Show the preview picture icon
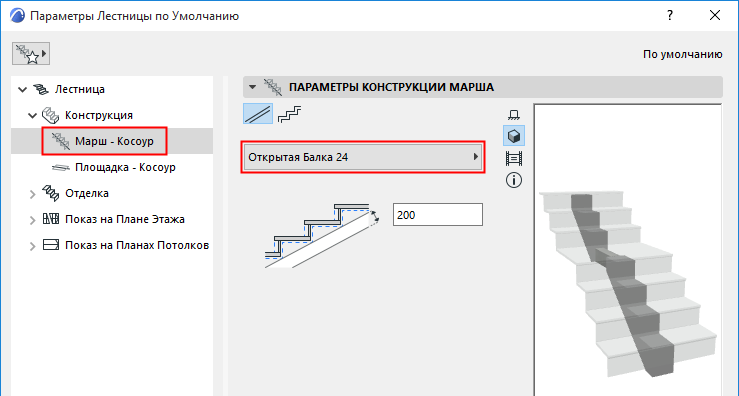This screenshot has width=739, height=396. 514,158
